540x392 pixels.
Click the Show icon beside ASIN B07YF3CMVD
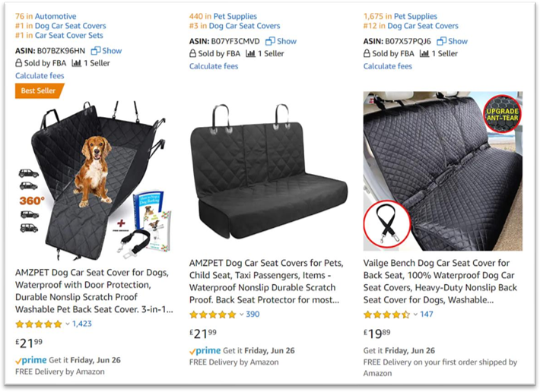point(270,41)
